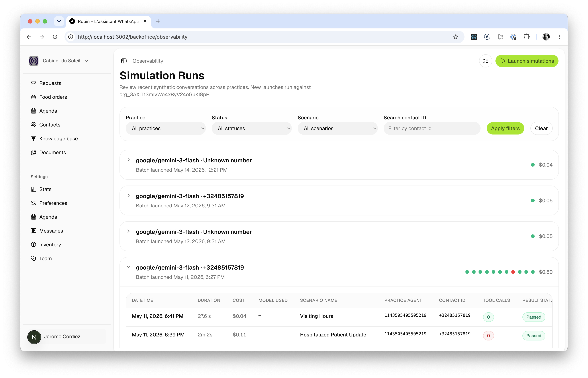Screen dimensions: 588x378
Task: Click the Food orders basket icon
Action: 33,97
